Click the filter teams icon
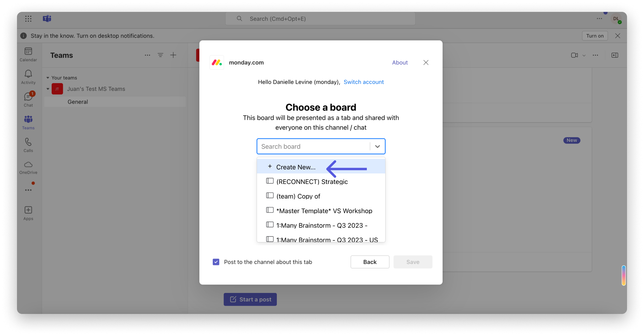This screenshot has width=644, height=336. tap(160, 55)
